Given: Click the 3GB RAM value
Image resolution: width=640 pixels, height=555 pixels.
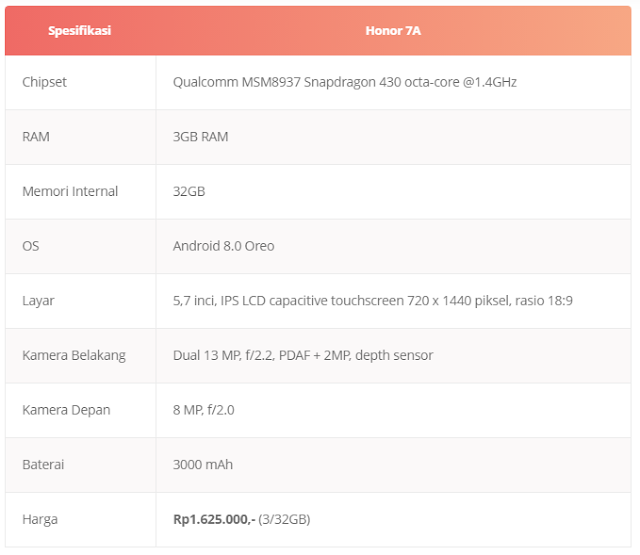Looking at the screenshot, I should point(200,137).
